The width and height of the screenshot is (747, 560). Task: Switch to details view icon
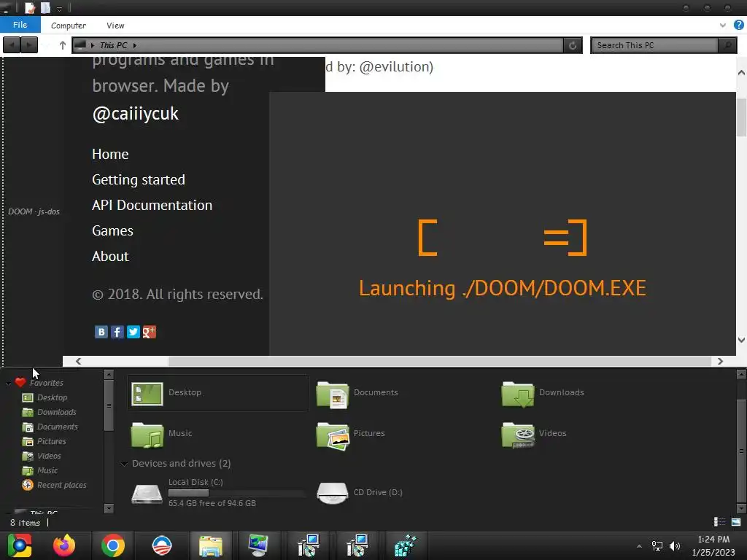pyautogui.click(x=719, y=522)
